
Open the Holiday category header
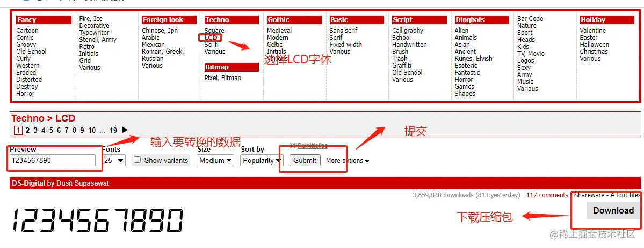(x=607, y=20)
